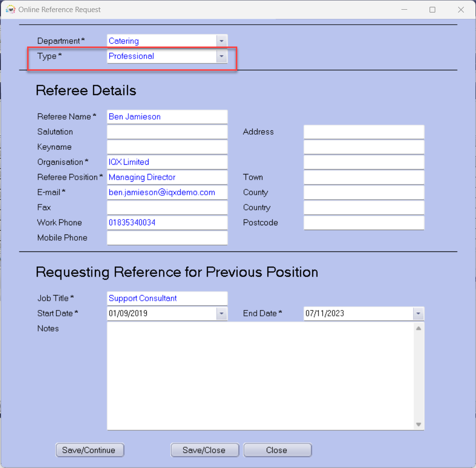This screenshot has width=476, height=468.
Task: Select the Postcode field
Action: tap(364, 222)
